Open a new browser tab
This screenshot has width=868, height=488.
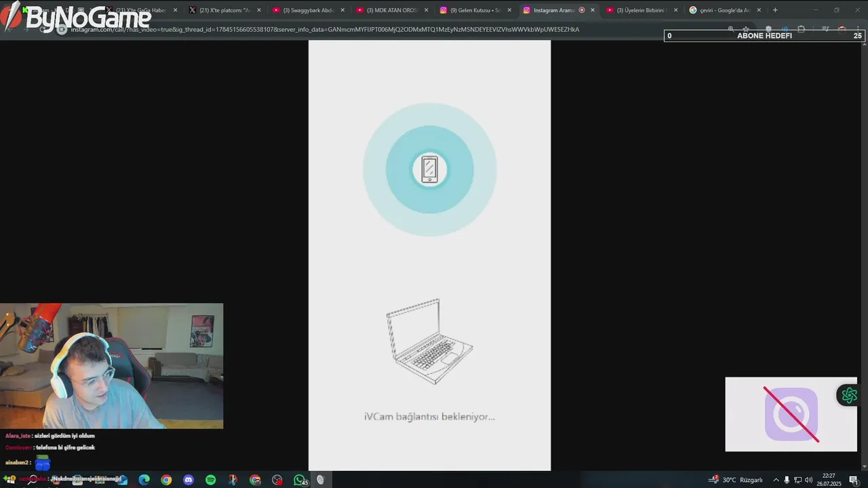(x=775, y=10)
